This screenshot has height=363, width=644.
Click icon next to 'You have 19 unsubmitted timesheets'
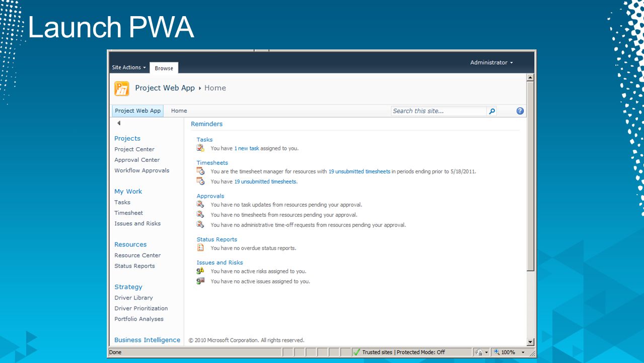tap(200, 181)
